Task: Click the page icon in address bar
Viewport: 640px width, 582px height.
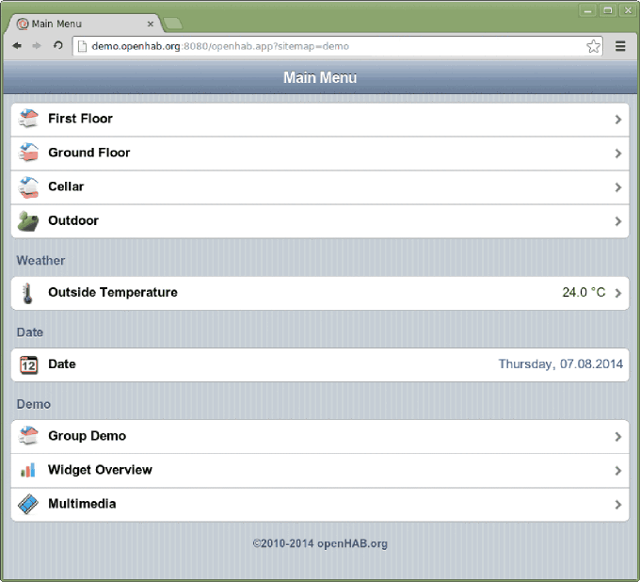Action: coord(82,46)
